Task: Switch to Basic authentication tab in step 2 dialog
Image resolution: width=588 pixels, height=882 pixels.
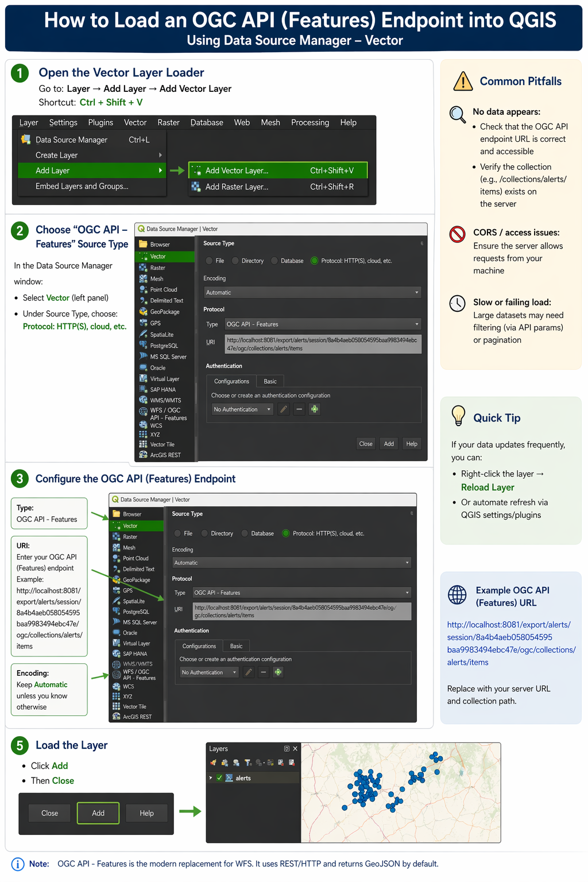Action: tap(270, 381)
